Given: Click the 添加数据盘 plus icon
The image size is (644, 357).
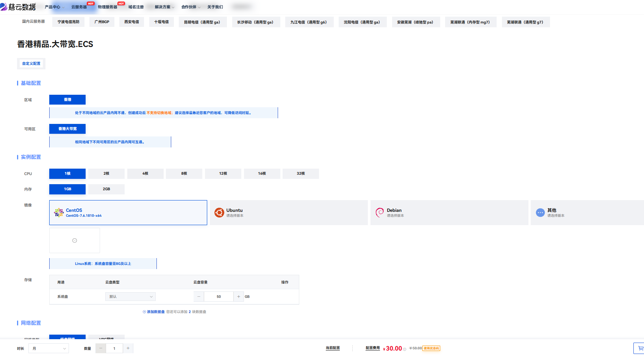Looking at the screenshot, I should [144, 312].
